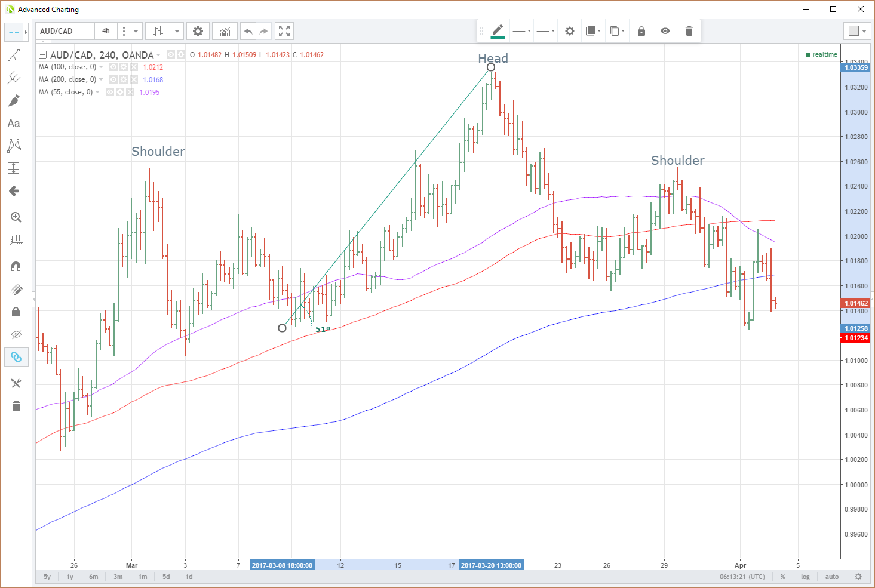Select the brush drawing tool
Image resolution: width=875 pixels, height=588 pixels.
[x=14, y=101]
